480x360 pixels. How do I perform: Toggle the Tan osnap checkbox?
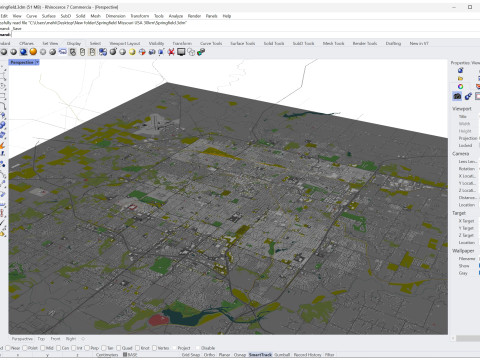tap(103, 348)
